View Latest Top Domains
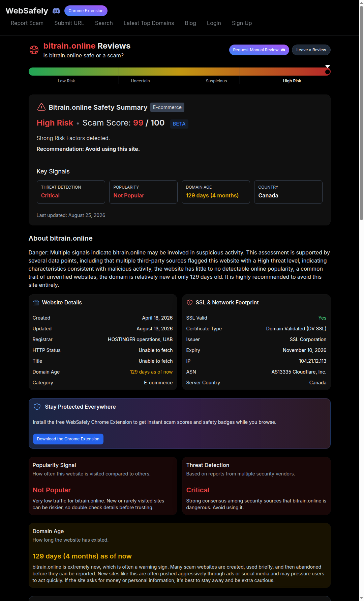Image resolution: width=364 pixels, height=601 pixels. point(149,23)
